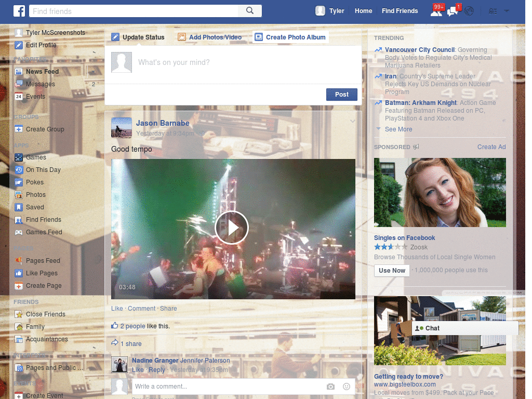The image size is (532, 399).
Task: Open Games Feed controller icon
Action: (x=19, y=232)
